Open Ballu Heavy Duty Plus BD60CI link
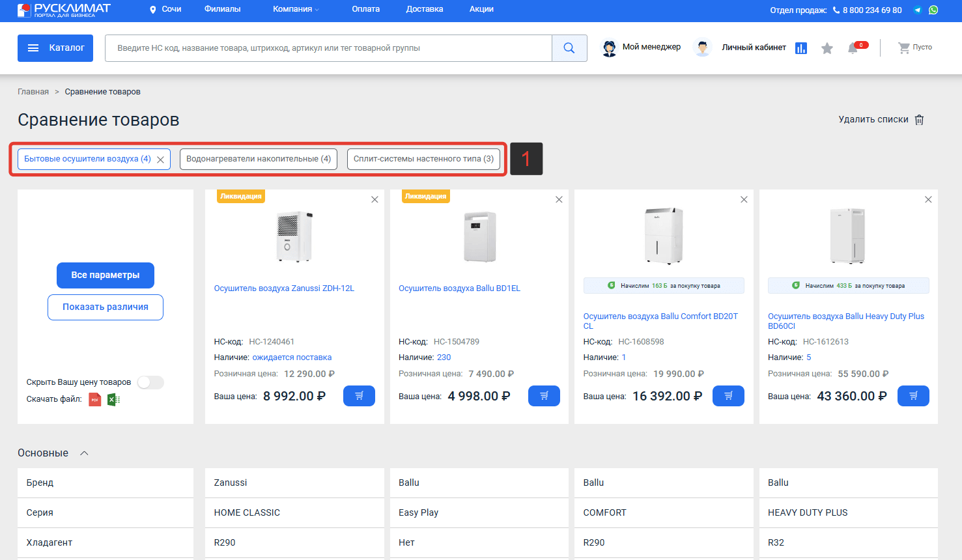This screenshot has width=962, height=560. [846, 321]
